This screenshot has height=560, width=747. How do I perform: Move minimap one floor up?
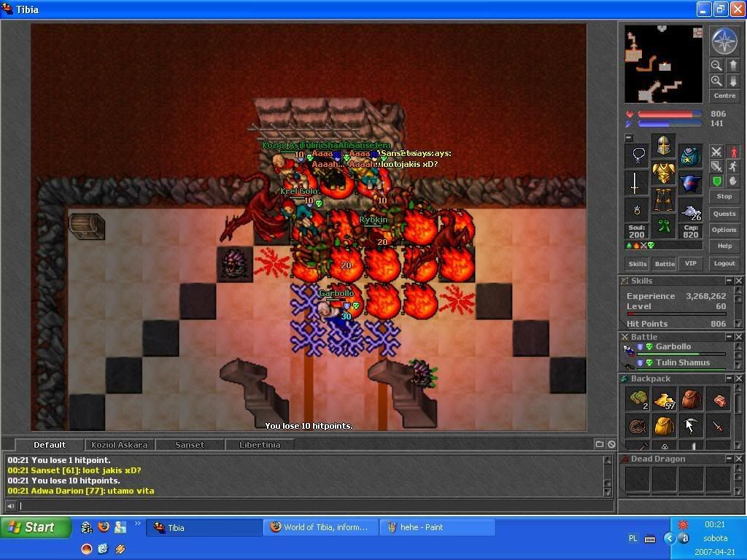[733, 65]
